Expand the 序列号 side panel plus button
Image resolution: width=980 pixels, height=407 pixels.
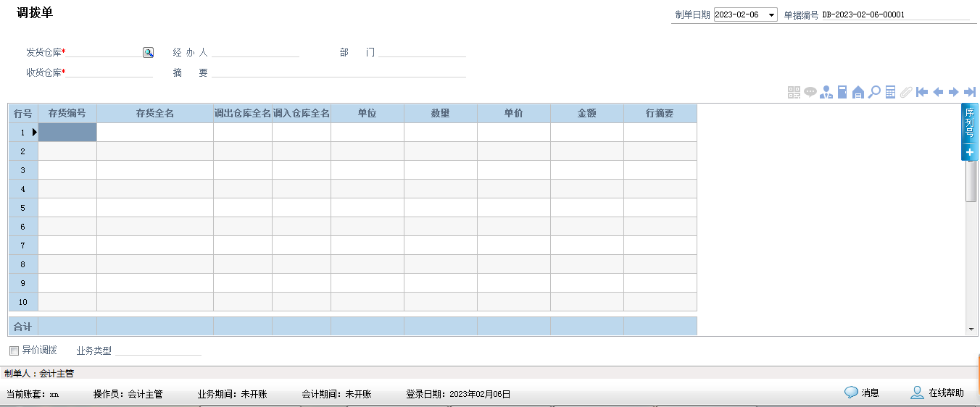pyautogui.click(x=970, y=152)
